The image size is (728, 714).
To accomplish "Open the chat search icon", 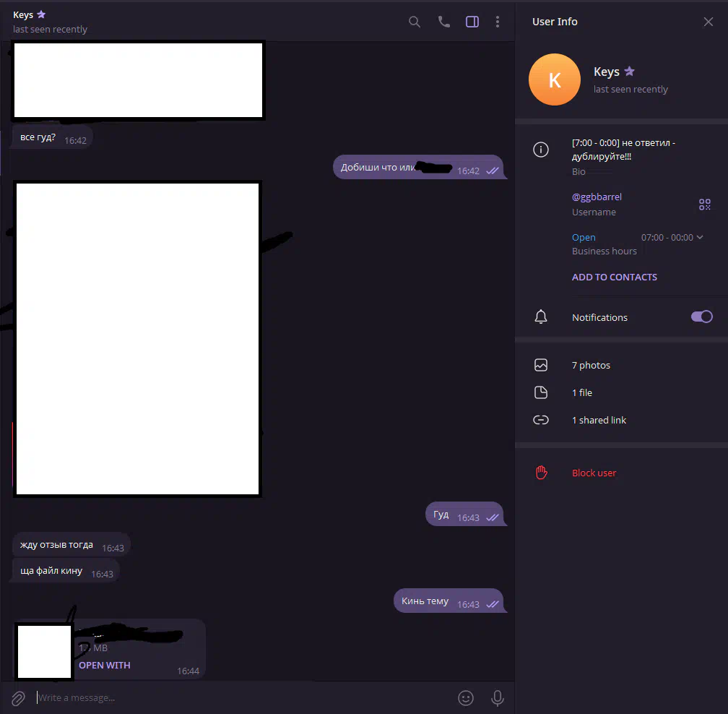I will coord(414,22).
